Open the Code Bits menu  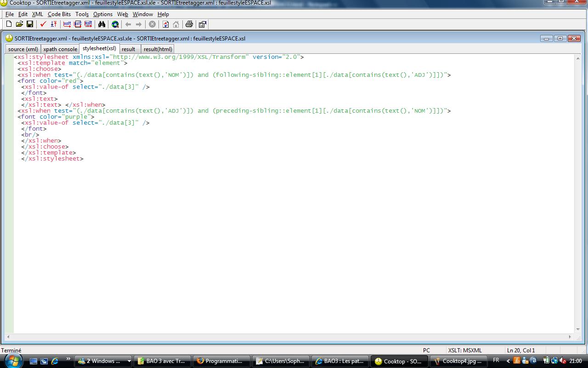coord(59,14)
